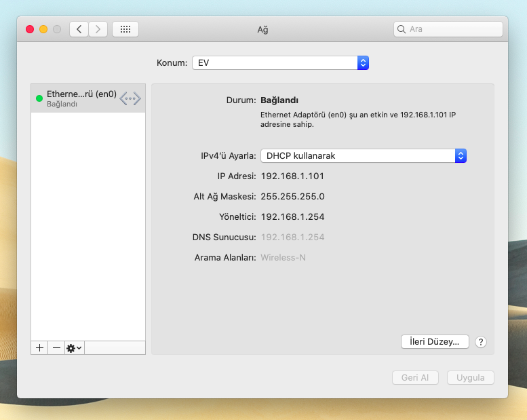Go back using the left arrow button
Image resolution: width=527 pixels, height=420 pixels.
coord(79,29)
